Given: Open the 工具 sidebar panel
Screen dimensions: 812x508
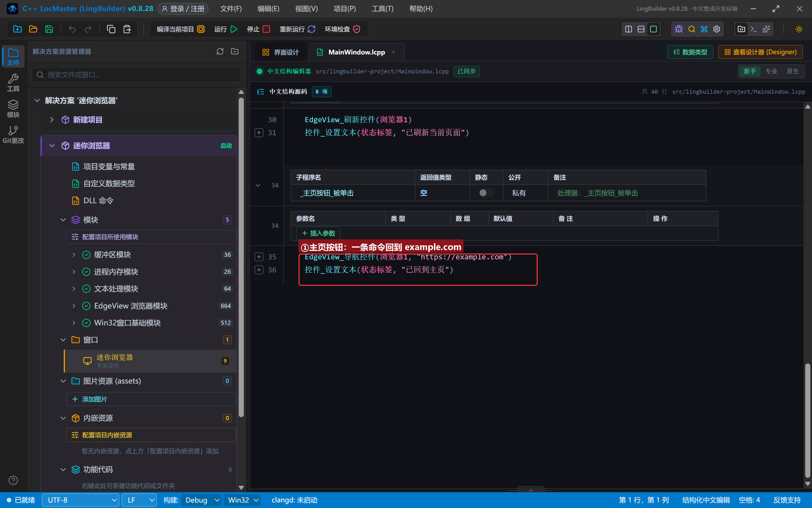Looking at the screenshot, I should (x=13, y=83).
